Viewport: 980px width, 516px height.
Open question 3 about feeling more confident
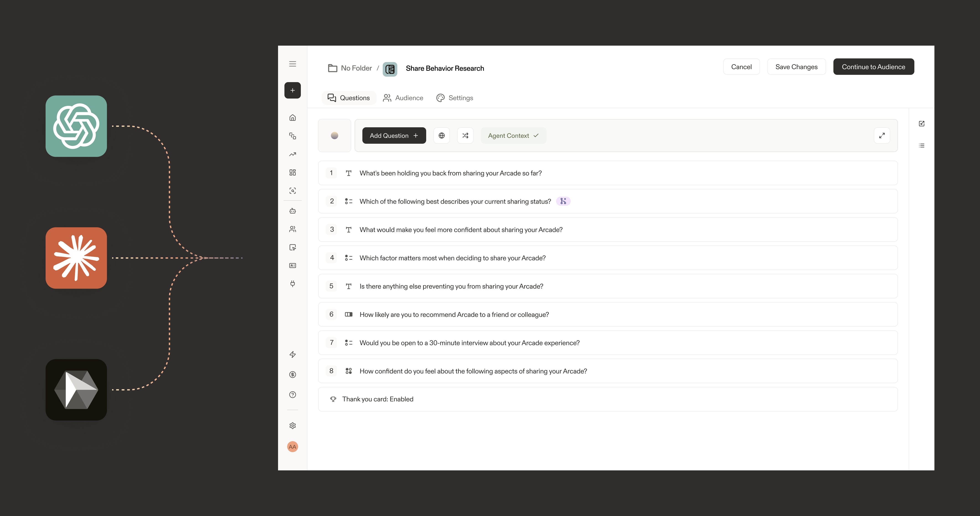[608, 230]
